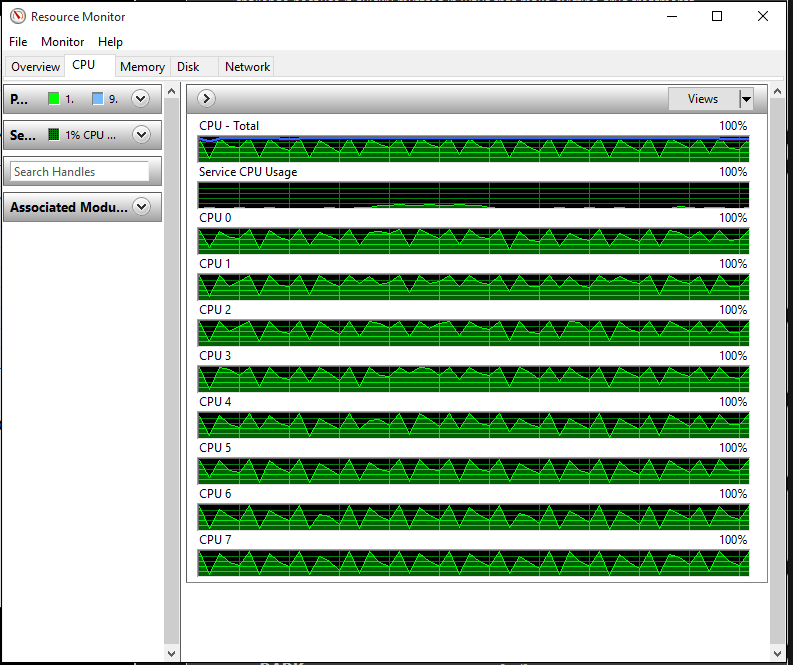Open the Help menu
Image resolution: width=793 pixels, height=665 pixels.
(x=110, y=42)
